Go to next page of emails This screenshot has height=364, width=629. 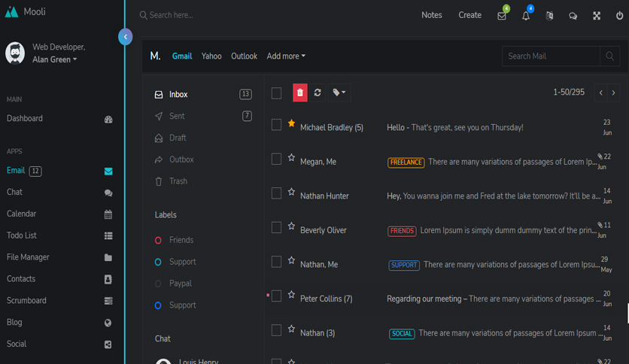(613, 93)
